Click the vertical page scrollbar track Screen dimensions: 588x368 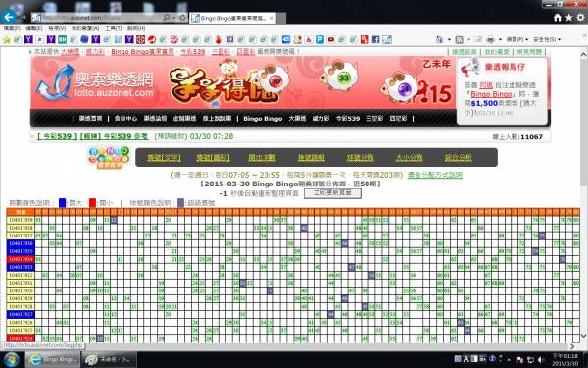583,195
